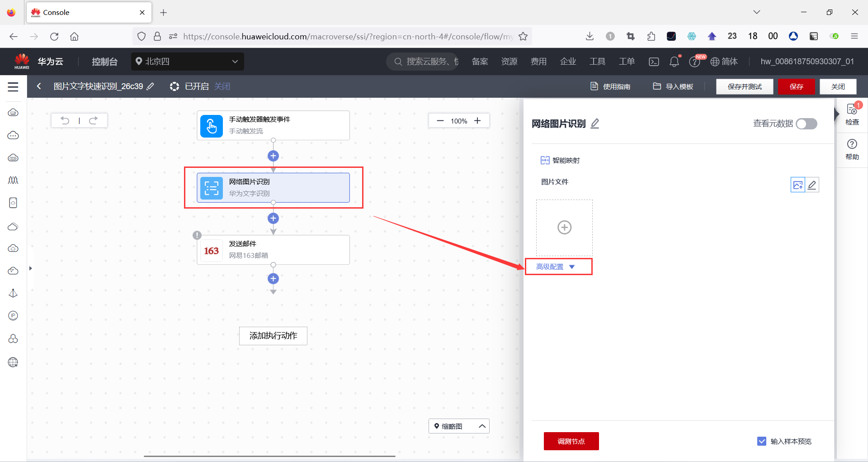868x462 pixels.
Task: Open Firefox application menu
Action: 854,36
